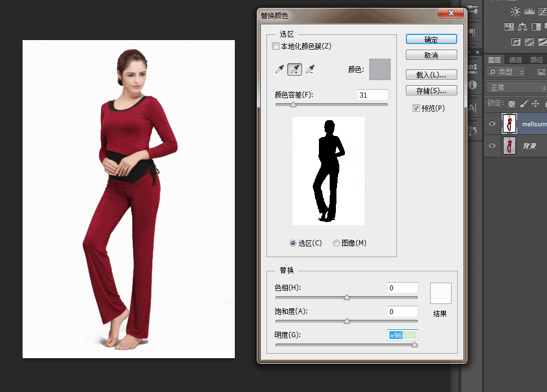Screen dimensions: 547x392
Task: Switch to the Layers tab
Action: 495,60
